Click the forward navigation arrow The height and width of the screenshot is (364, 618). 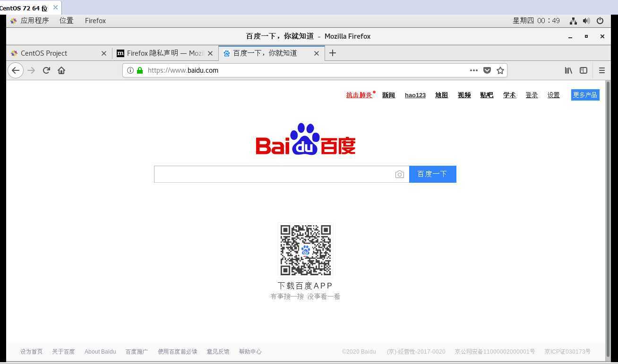(31, 70)
